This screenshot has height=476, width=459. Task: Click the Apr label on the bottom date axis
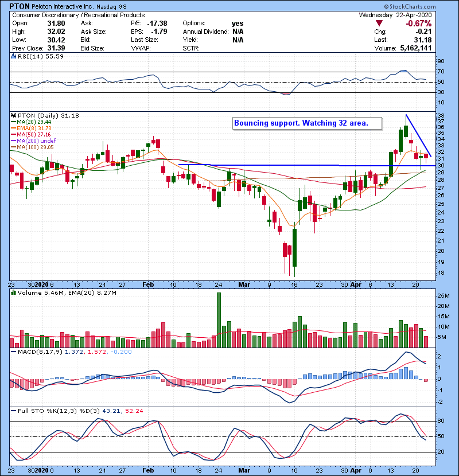356,470
